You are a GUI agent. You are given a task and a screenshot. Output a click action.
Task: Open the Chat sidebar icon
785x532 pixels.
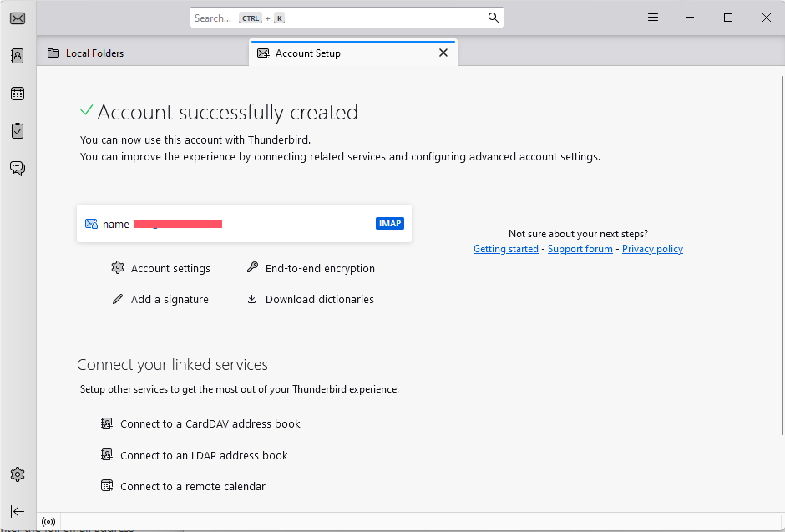coord(17,167)
